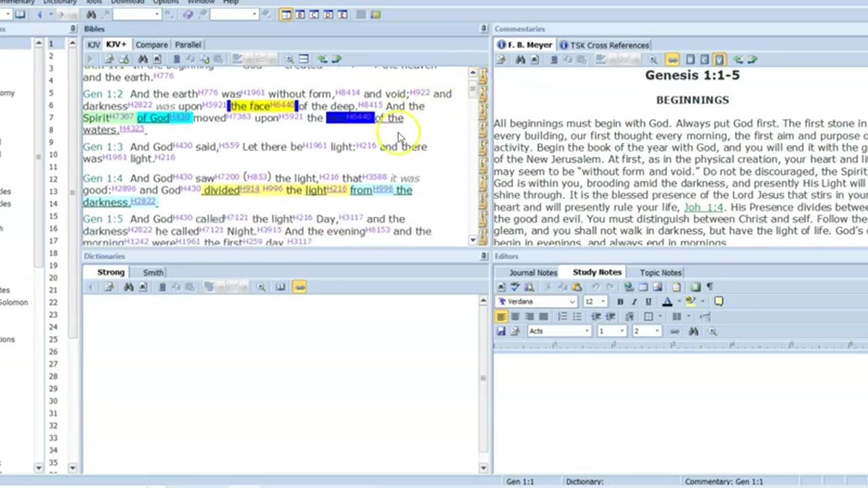The height and width of the screenshot is (488, 868).
Task: Click the insert picture icon in editor toolbar
Action: 657,287
